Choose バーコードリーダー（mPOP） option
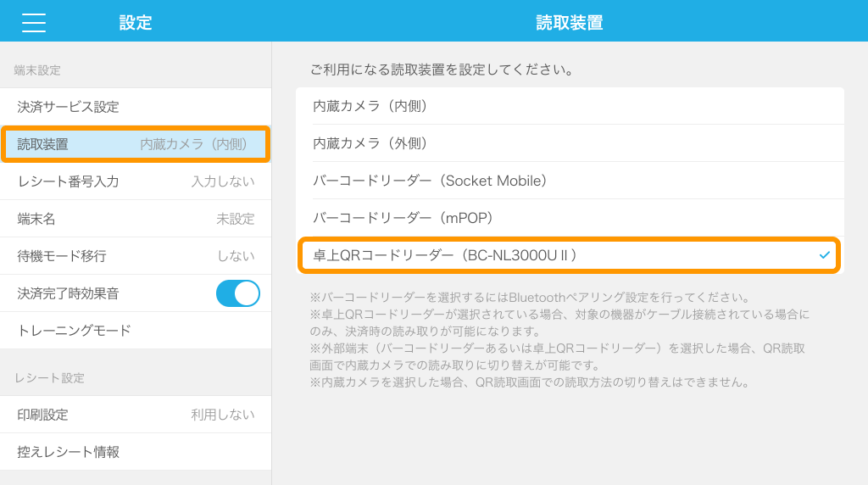The width and height of the screenshot is (868, 485). (570, 218)
